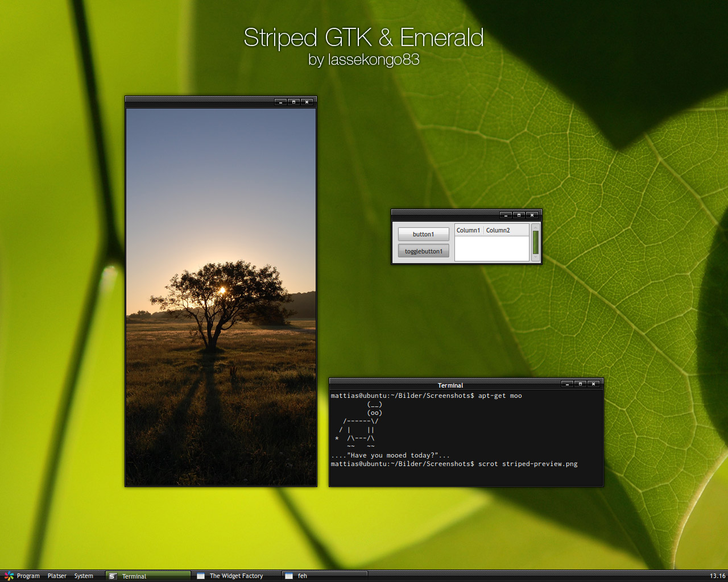728x582 pixels.
Task: Click The Widget Factory taskbar window icon
Action: (201, 576)
